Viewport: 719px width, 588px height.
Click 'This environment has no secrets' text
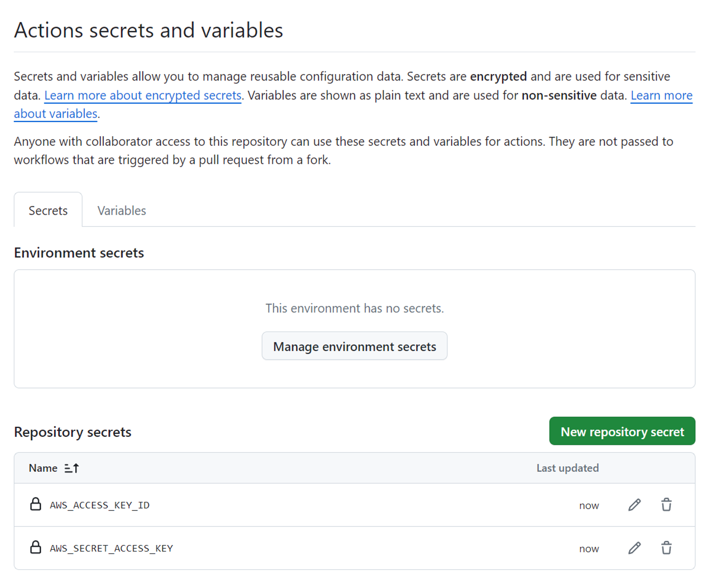point(354,308)
